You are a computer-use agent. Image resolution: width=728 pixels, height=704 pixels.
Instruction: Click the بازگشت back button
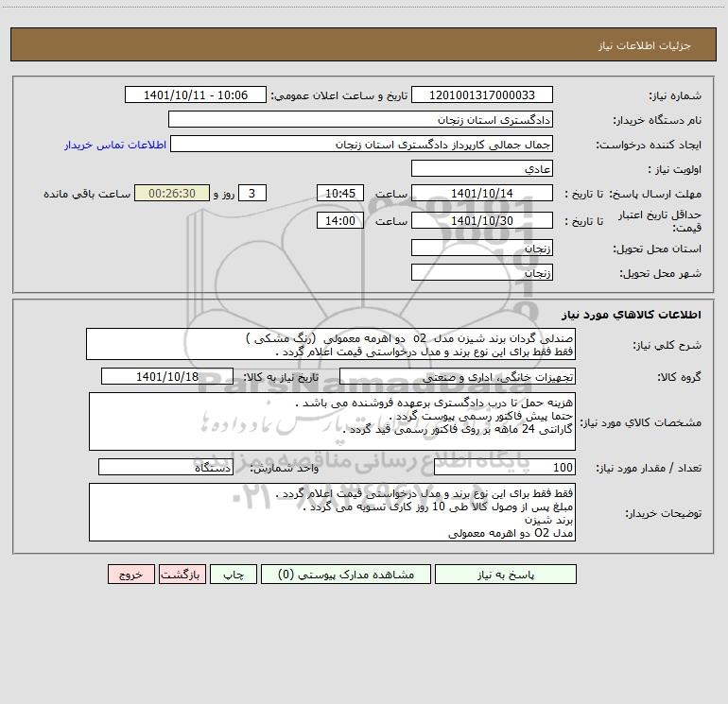182,575
